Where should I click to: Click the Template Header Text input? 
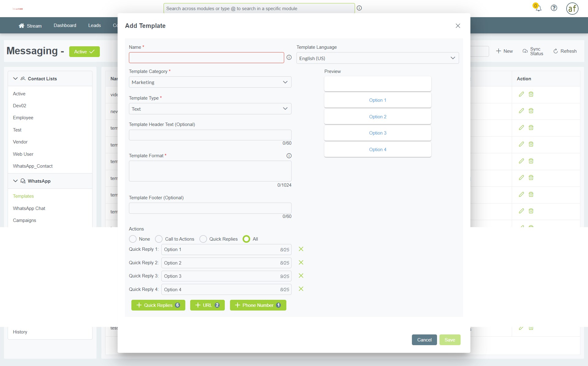click(210, 135)
